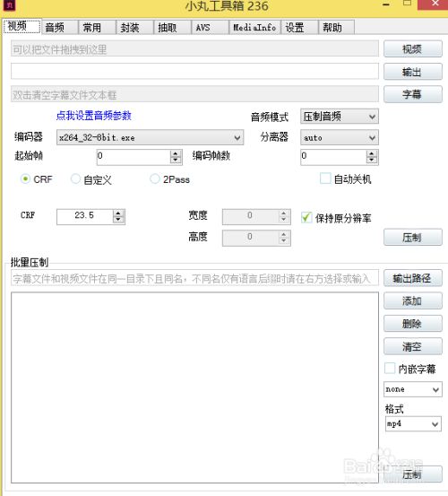Click the app icon in the title bar
Image resolution: width=448 pixels, height=496 pixels.
pos(9,5)
